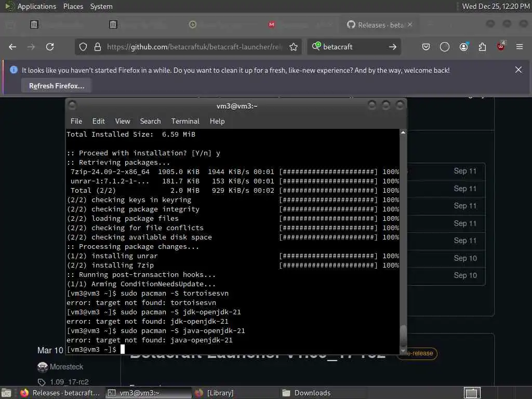Open the Pocket save icon
Viewport: 532px width, 399px height.
(x=426, y=47)
